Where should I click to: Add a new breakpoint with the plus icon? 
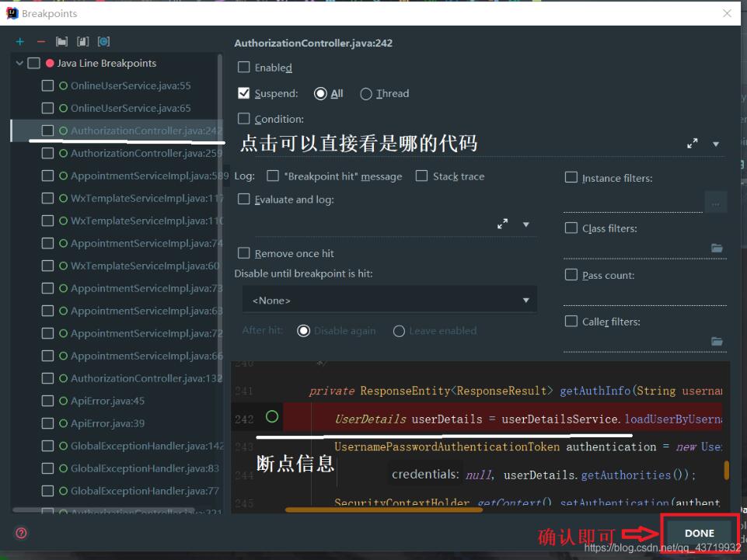point(19,42)
